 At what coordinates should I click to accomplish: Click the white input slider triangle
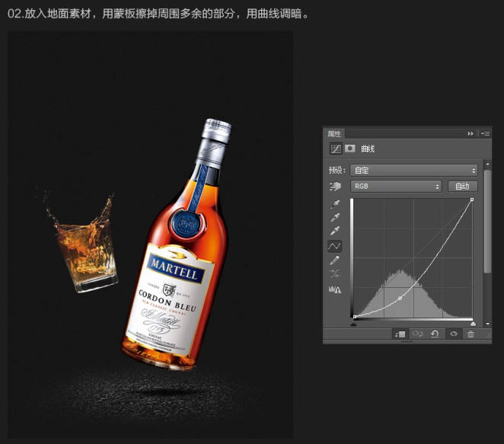pos(473,324)
